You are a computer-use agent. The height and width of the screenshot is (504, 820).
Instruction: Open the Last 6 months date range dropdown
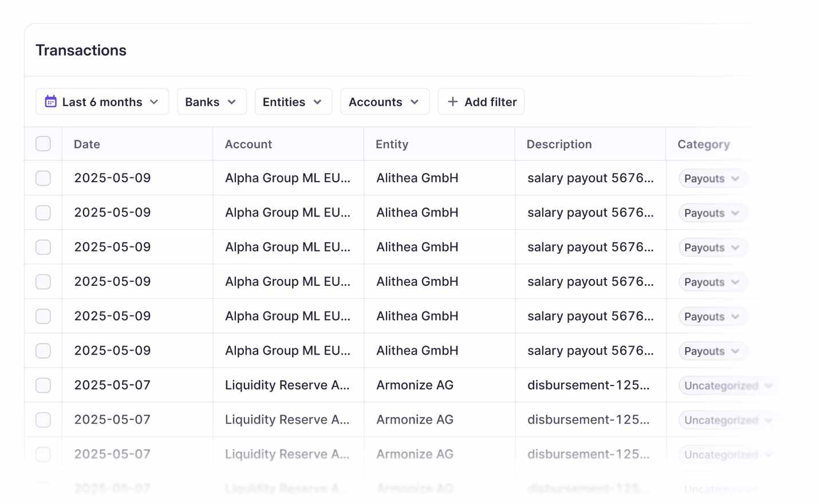[x=102, y=101]
